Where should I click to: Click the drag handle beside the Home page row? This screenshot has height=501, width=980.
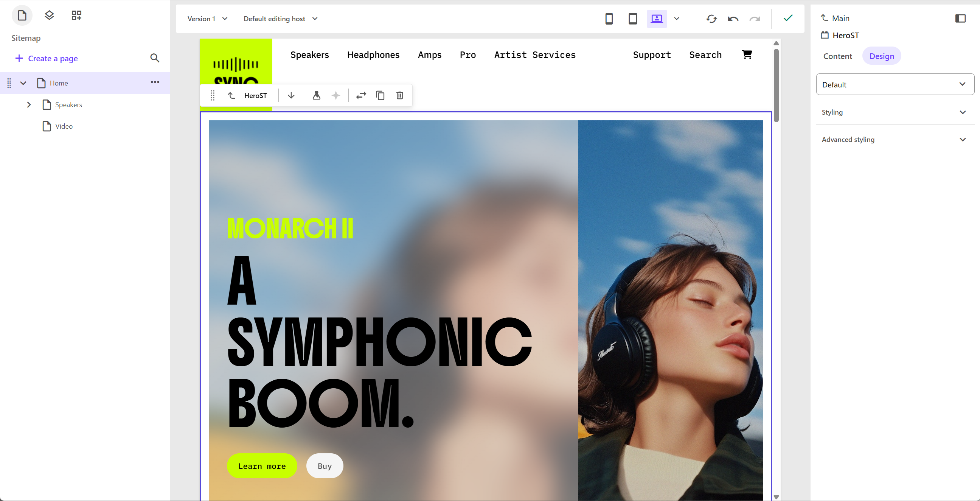pos(9,83)
